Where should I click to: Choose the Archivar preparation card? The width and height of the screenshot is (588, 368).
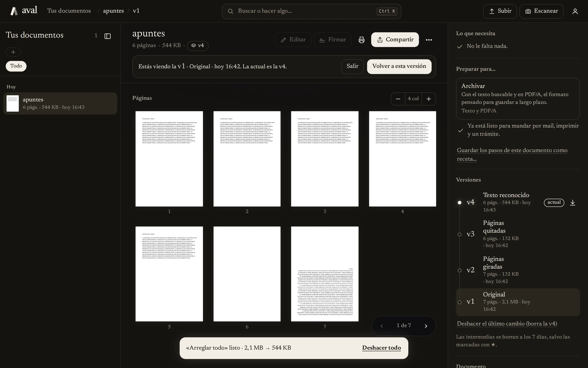click(x=518, y=99)
